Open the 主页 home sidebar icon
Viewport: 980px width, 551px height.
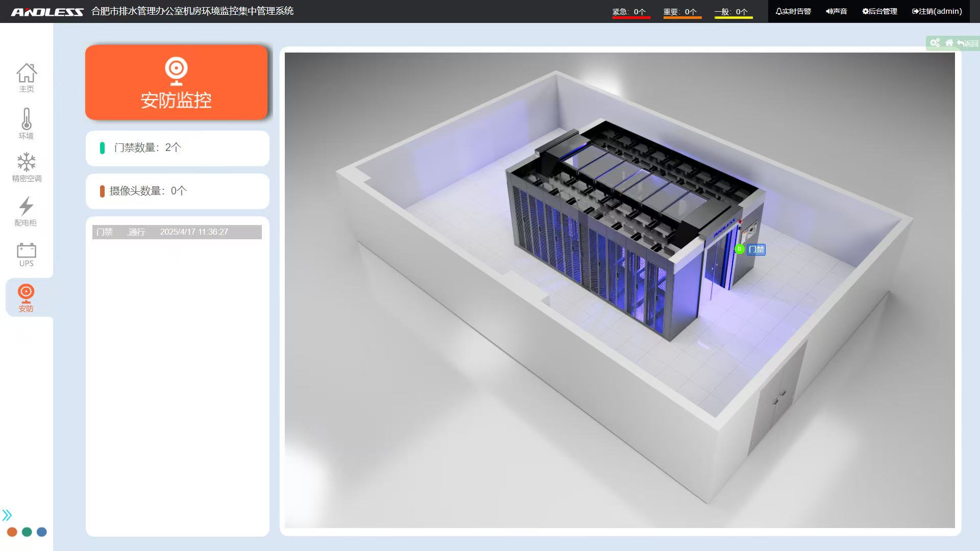(26, 78)
